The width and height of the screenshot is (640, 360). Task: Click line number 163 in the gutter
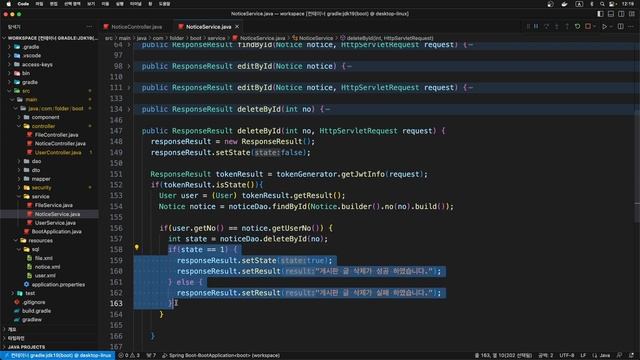pyautogui.click(x=116, y=303)
